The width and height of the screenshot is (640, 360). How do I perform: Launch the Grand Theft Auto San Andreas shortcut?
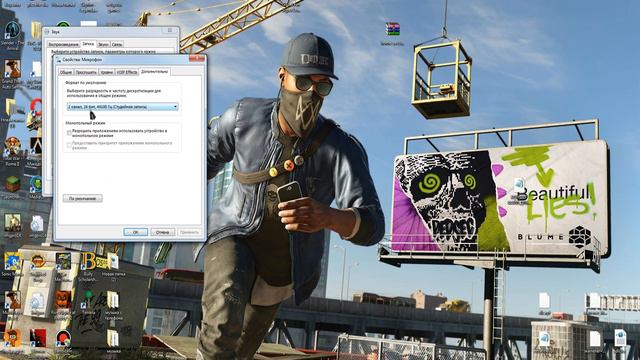tap(12, 69)
